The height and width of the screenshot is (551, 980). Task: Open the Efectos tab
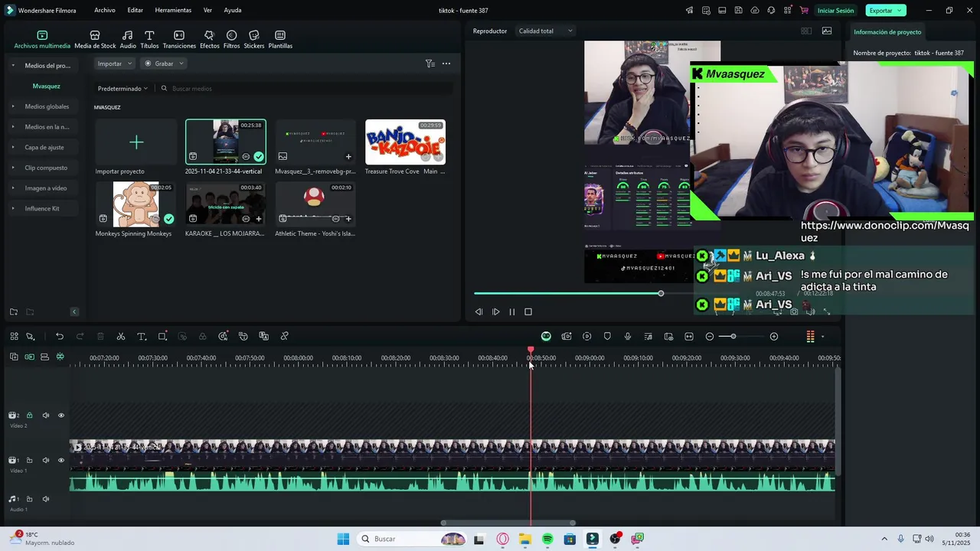click(209, 40)
